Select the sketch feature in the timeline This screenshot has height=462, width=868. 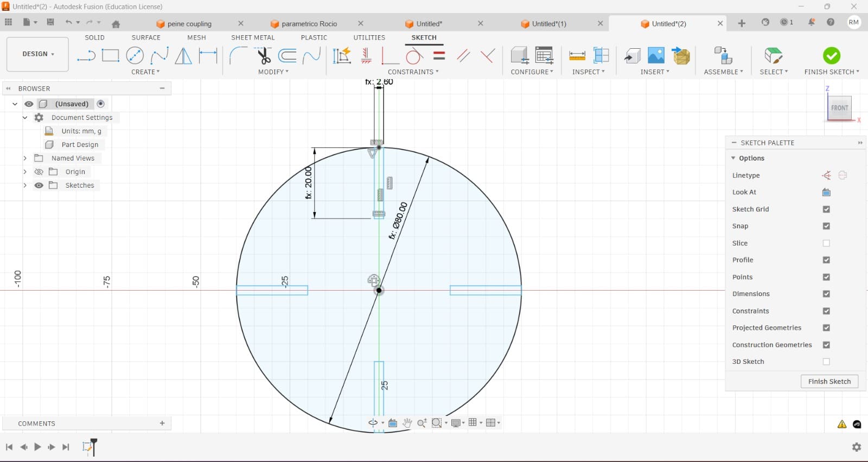[87, 447]
